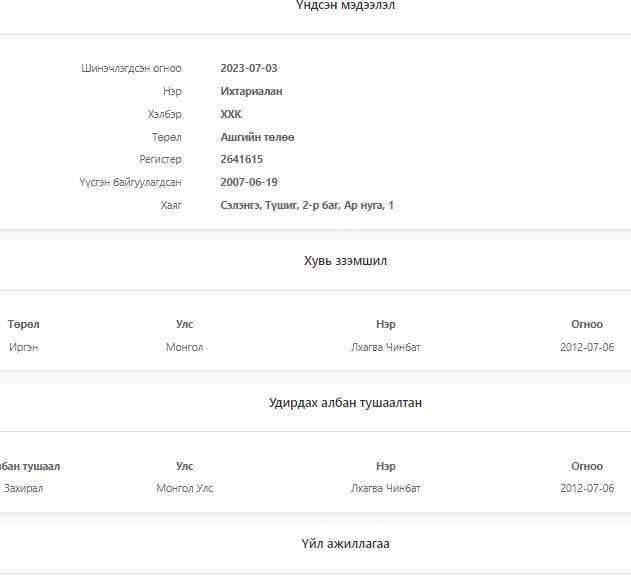The width and height of the screenshot is (631, 576).
Task: Sort by Төрөл column in ownership table
Action: pyautogui.click(x=24, y=324)
